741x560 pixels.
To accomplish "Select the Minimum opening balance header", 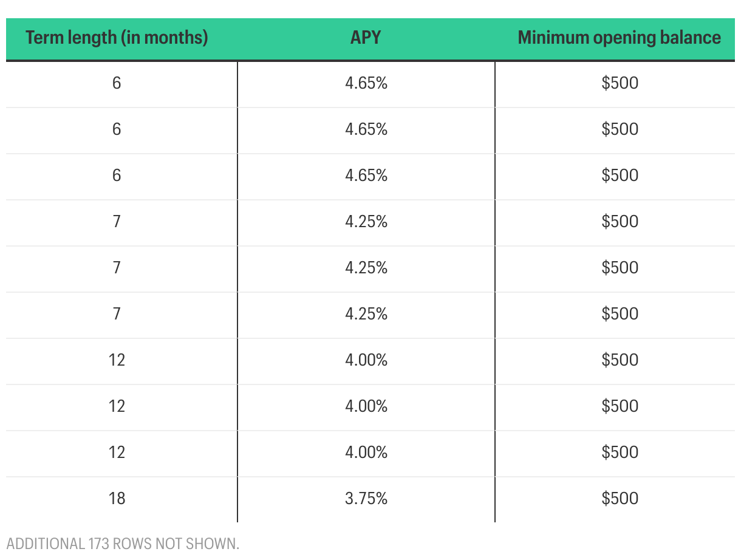I will 619,38.
